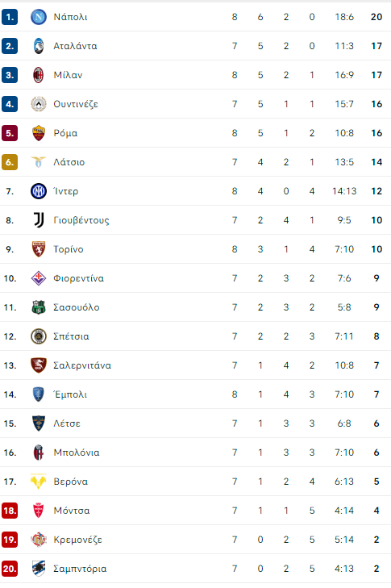Open the Σαλερνιτάνα team name link
Image resolution: width=391 pixels, height=588 pixels.
click(82, 365)
